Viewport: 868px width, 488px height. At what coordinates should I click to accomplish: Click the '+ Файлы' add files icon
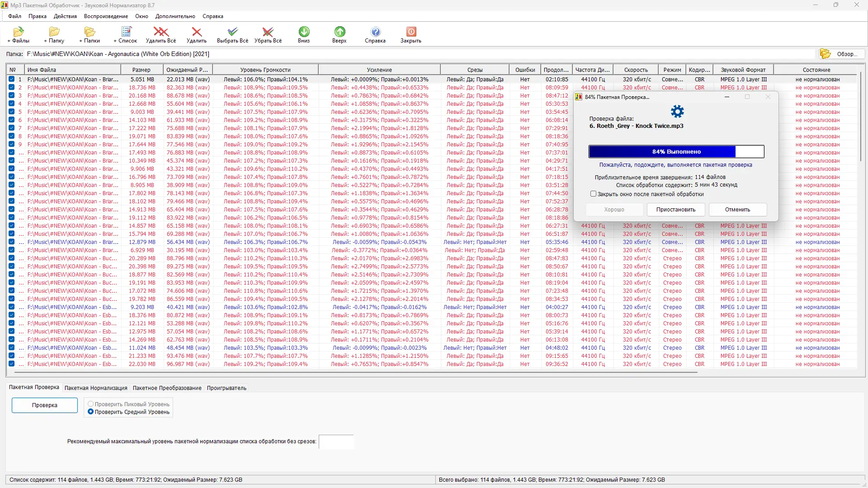pos(19,32)
